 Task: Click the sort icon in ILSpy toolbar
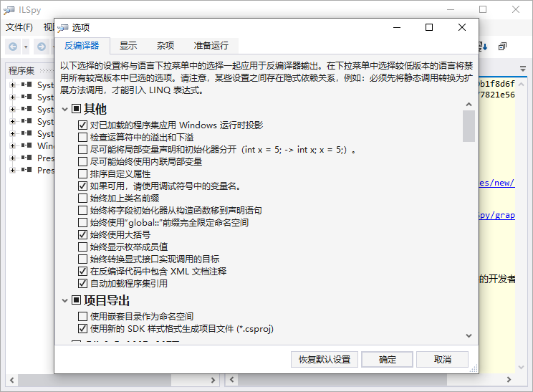483,47
